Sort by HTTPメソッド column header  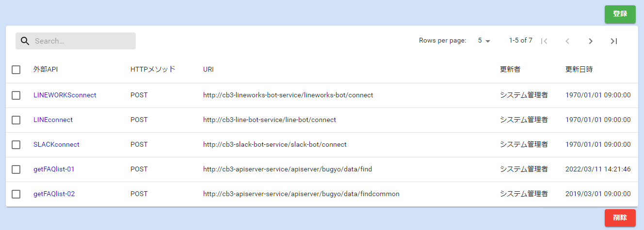click(x=153, y=69)
